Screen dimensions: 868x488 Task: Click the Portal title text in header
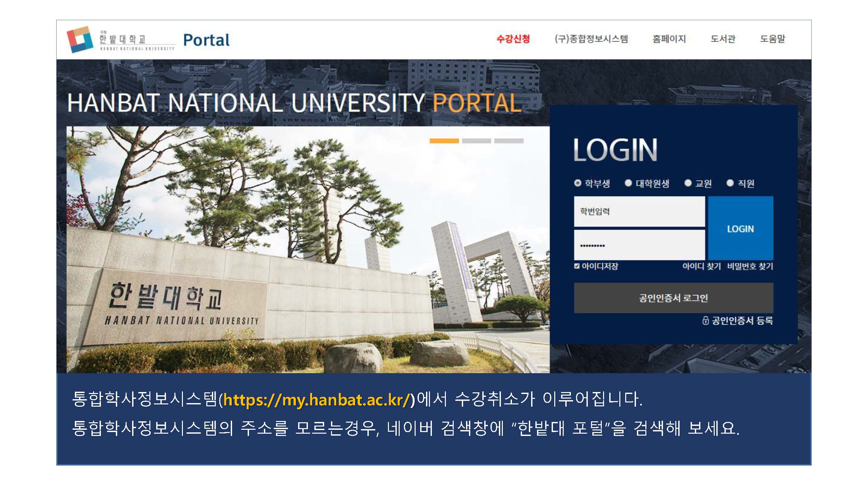206,40
